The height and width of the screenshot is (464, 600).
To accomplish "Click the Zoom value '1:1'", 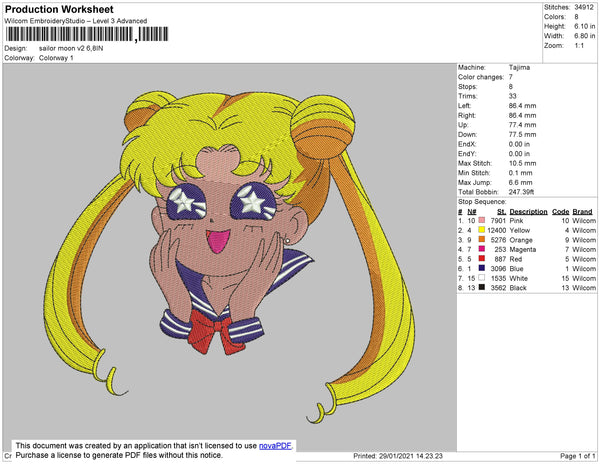I will 579,46.
